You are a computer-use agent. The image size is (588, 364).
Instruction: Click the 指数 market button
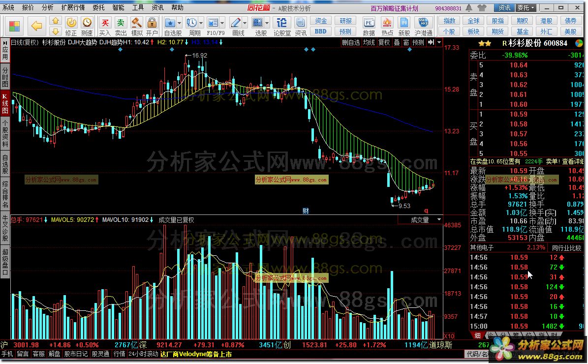coord(449,21)
